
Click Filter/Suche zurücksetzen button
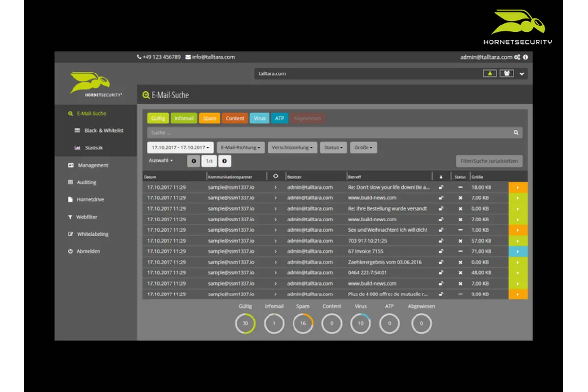(489, 161)
